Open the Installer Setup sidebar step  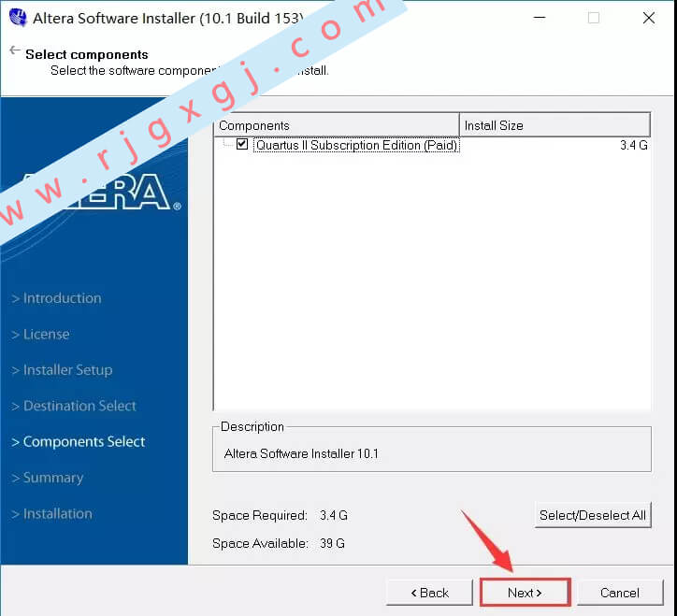point(62,370)
